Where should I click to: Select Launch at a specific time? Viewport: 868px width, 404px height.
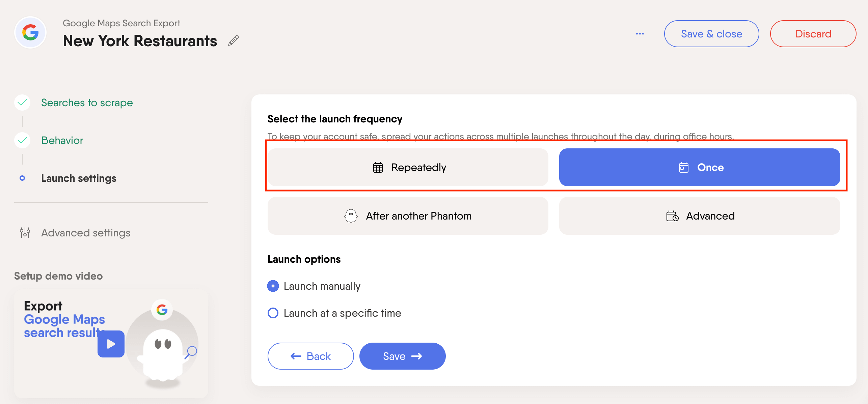[x=273, y=313]
